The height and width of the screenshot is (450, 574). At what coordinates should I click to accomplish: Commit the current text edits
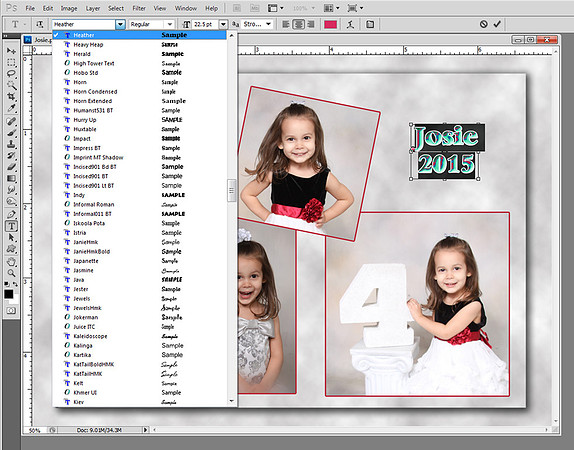497,24
